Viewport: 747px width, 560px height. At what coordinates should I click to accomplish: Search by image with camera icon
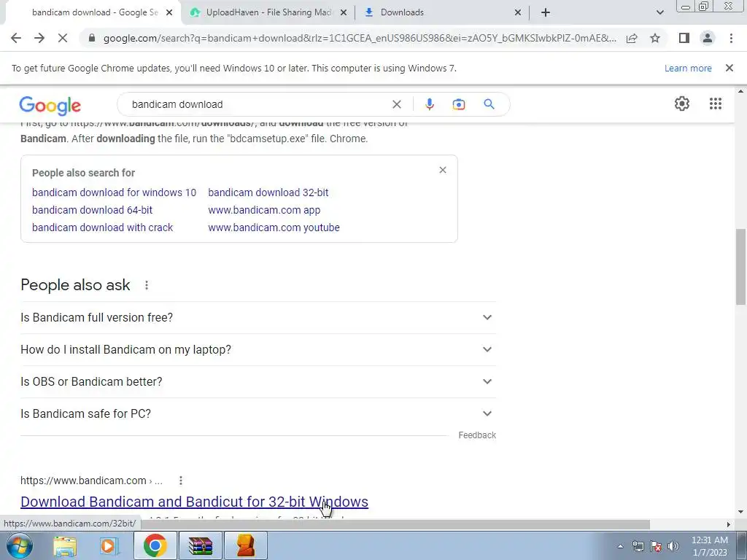tap(458, 104)
